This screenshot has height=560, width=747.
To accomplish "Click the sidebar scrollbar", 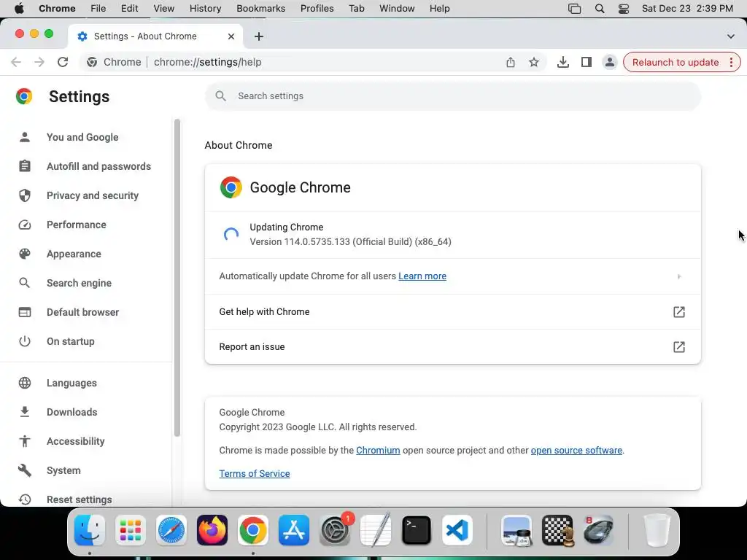I will [x=177, y=278].
